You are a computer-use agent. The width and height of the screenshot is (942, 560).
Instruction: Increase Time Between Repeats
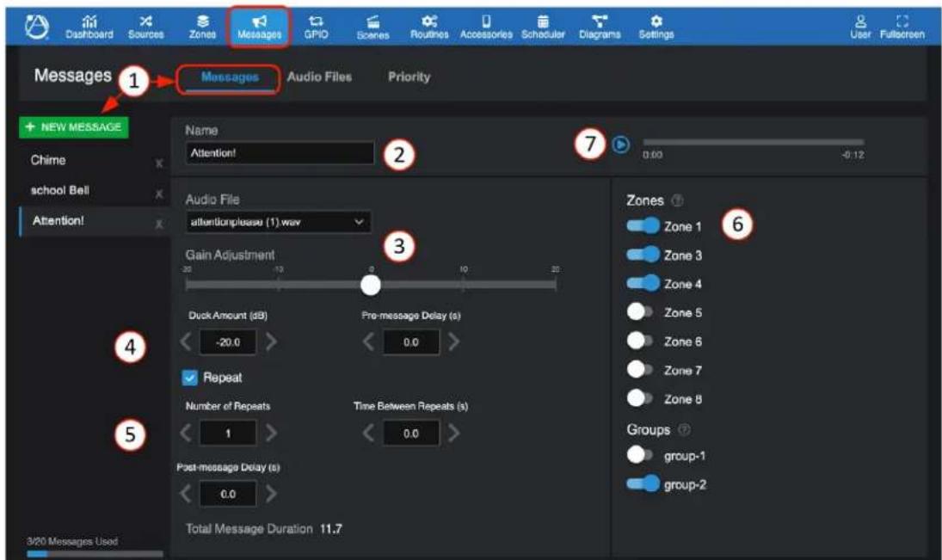[x=454, y=434]
